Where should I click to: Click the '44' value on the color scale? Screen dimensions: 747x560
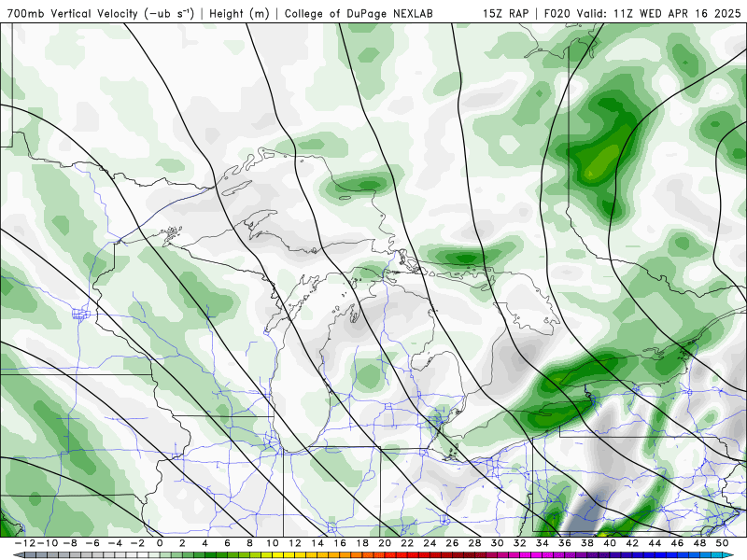tap(655, 543)
